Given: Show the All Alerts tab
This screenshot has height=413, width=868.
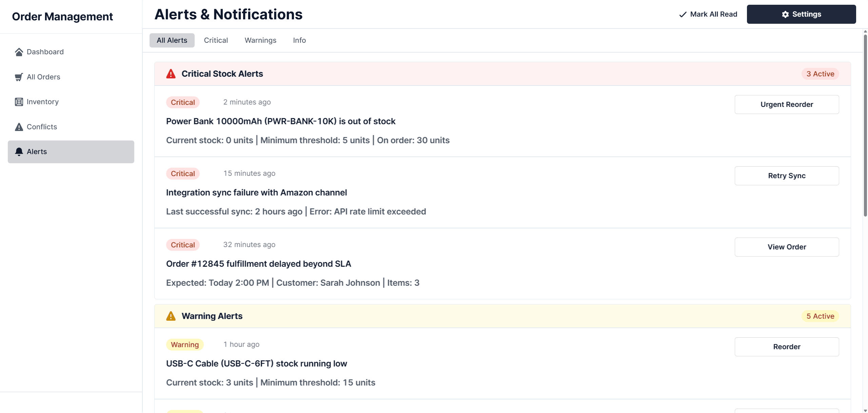Looking at the screenshot, I should click(172, 40).
